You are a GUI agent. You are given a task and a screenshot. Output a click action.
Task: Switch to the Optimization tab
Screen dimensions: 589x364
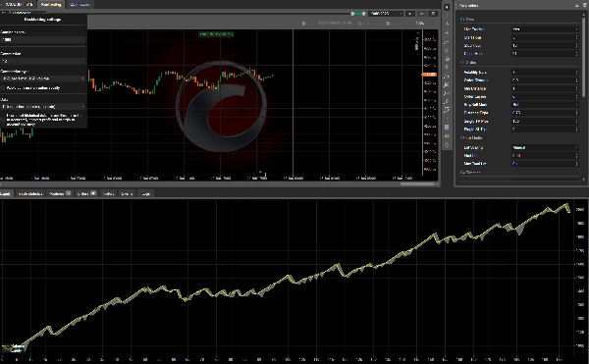pyautogui.click(x=80, y=5)
